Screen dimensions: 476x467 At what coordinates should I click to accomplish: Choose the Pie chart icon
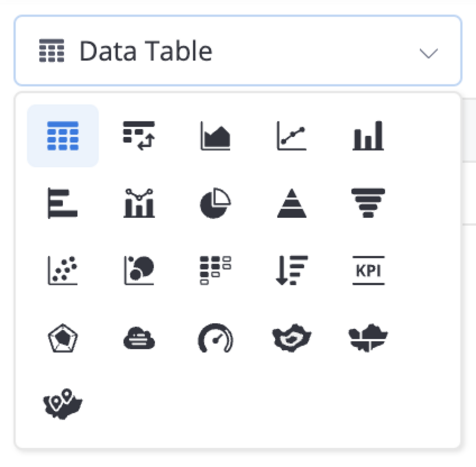pos(215,203)
